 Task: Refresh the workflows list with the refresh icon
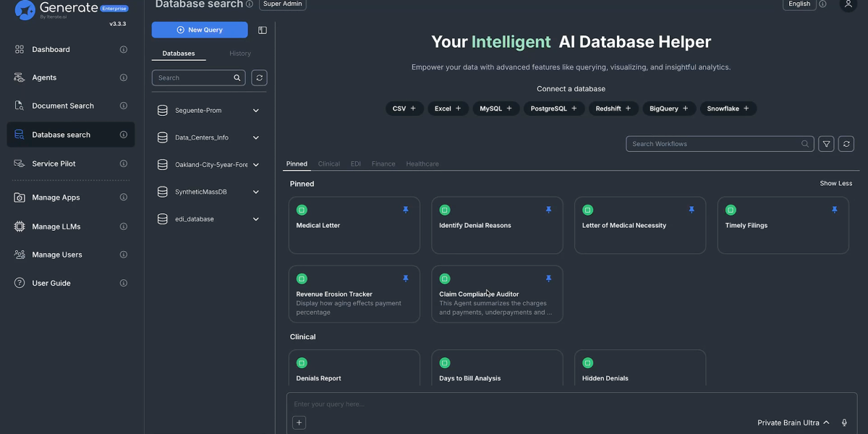846,143
